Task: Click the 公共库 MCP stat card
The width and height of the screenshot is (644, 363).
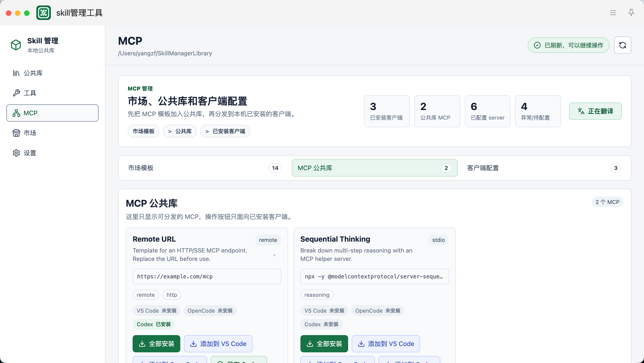Action: tap(437, 111)
